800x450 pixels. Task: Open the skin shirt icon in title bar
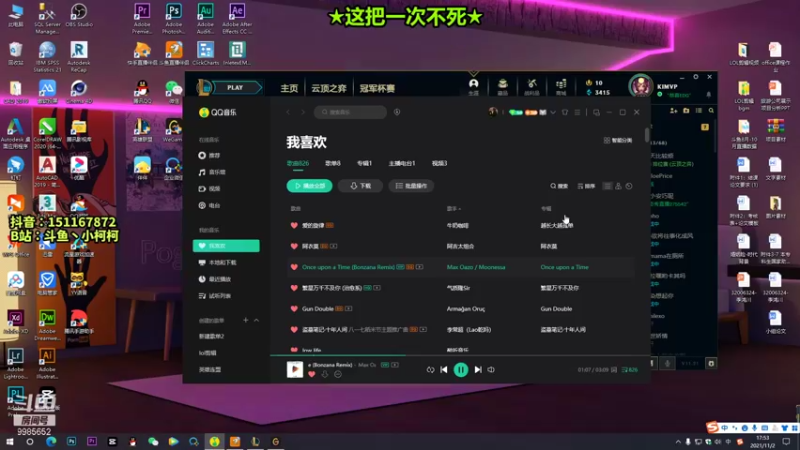click(x=565, y=112)
